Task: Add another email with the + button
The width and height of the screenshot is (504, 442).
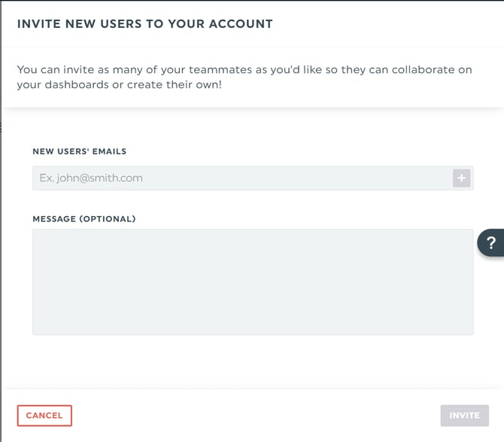Action: coord(461,178)
